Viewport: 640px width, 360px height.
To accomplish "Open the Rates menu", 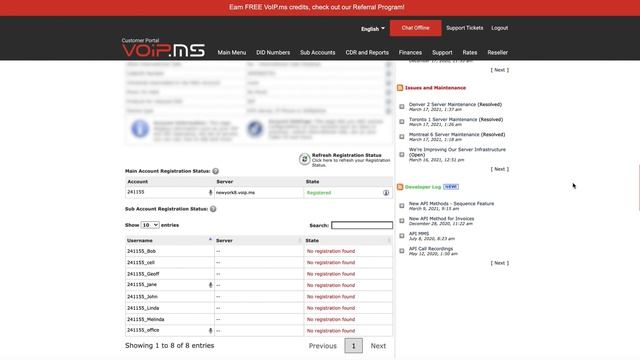I will (470, 53).
